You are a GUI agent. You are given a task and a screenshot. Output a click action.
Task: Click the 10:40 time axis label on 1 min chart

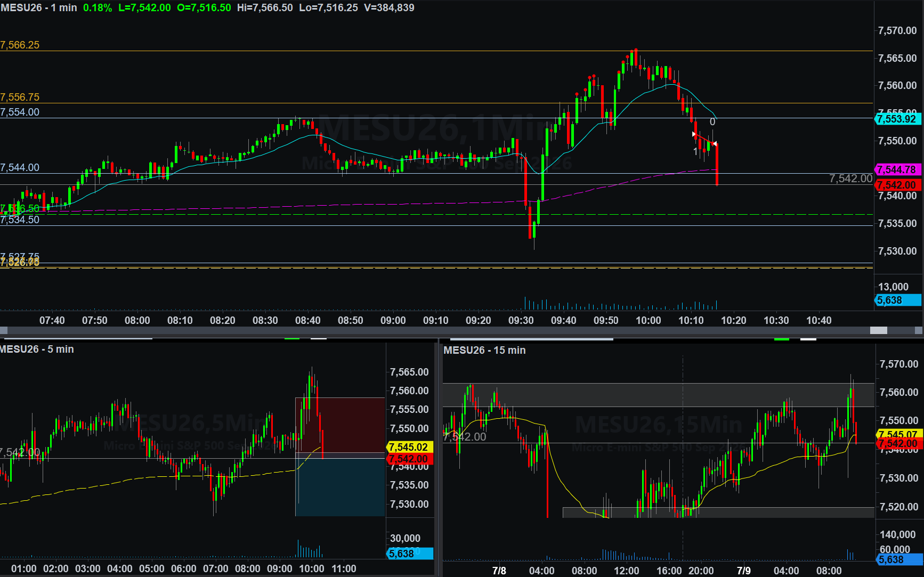point(819,320)
